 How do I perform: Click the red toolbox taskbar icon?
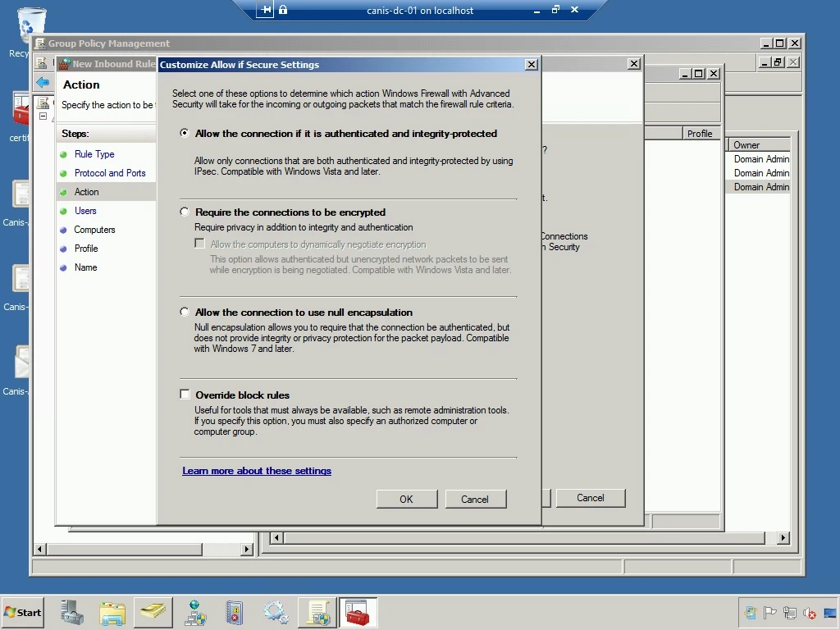tap(358, 613)
